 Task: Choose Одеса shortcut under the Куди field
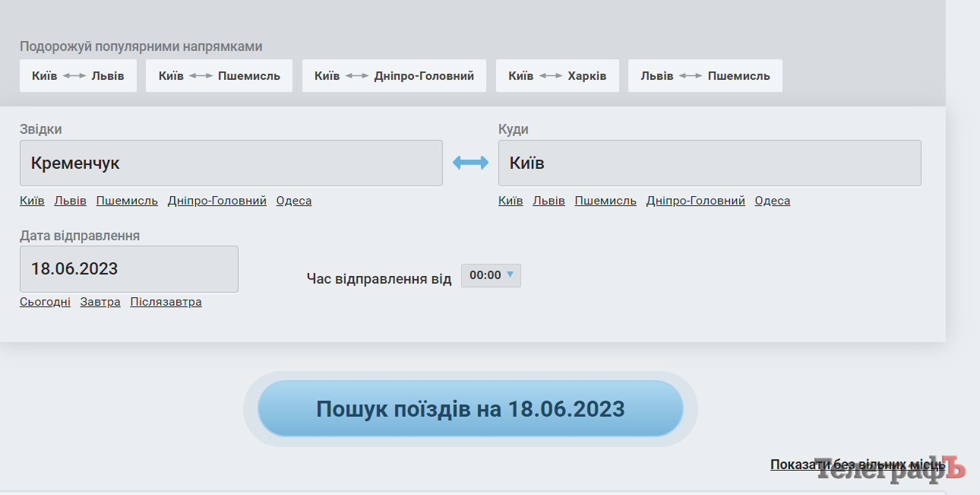pos(772,201)
